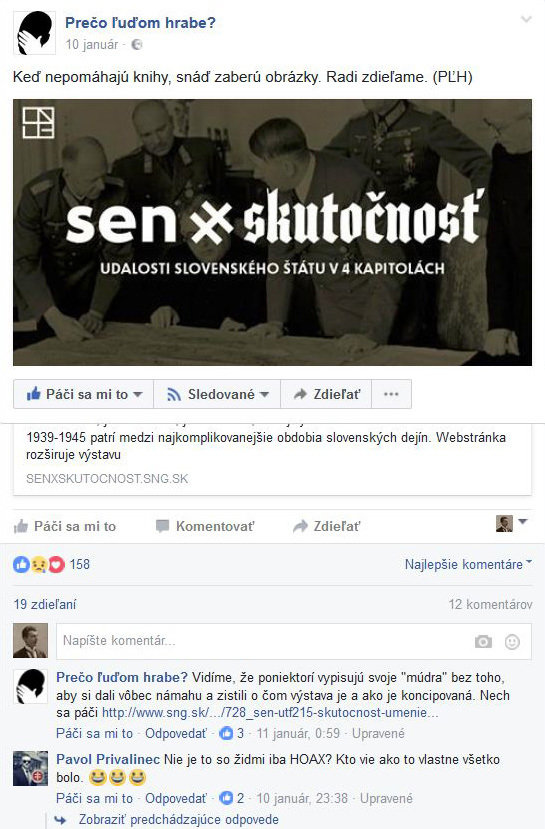
Task: Expand the Sledované follow dropdown
Action: point(217,394)
